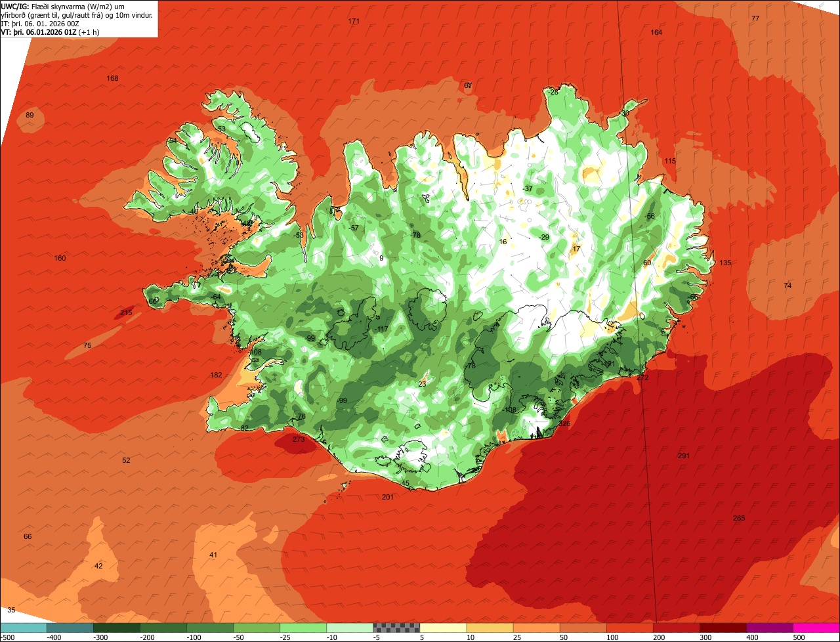Click the pale yellow 5 to 10 legend swatch
Viewport: 840px width, 642px height.
(443, 628)
